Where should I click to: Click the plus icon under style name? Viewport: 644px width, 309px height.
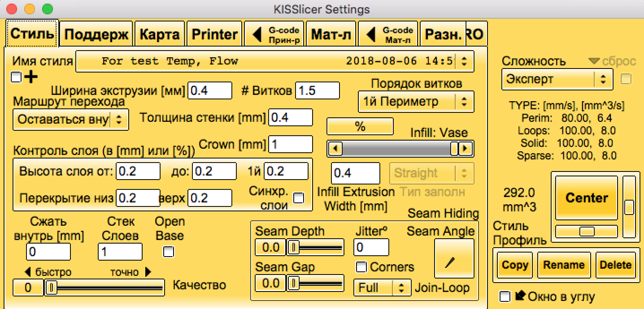click(31, 77)
